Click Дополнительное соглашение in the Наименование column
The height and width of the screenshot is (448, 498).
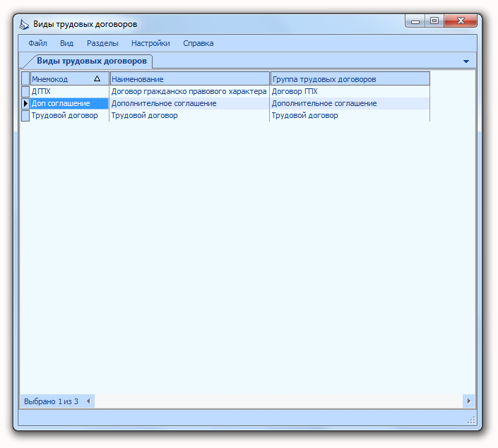[189, 103]
